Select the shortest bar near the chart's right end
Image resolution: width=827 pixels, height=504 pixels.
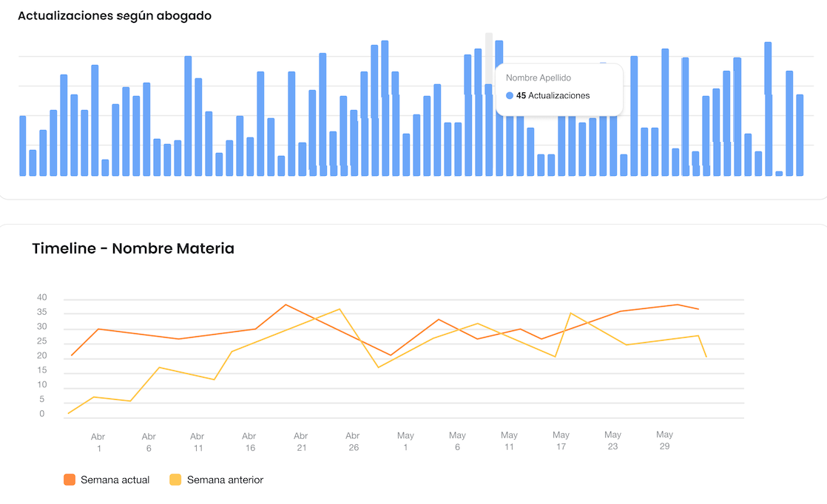(779, 172)
